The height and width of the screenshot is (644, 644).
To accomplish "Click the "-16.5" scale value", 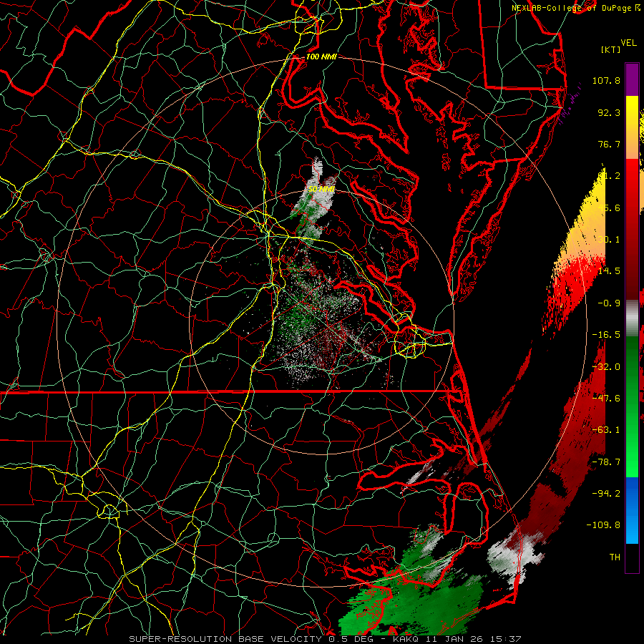I will coord(606,334).
